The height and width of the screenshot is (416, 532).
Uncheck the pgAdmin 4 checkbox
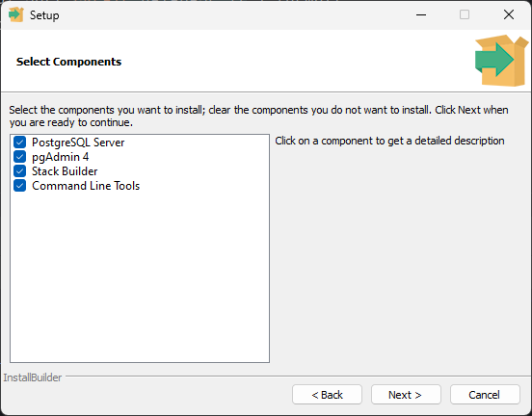pos(19,157)
